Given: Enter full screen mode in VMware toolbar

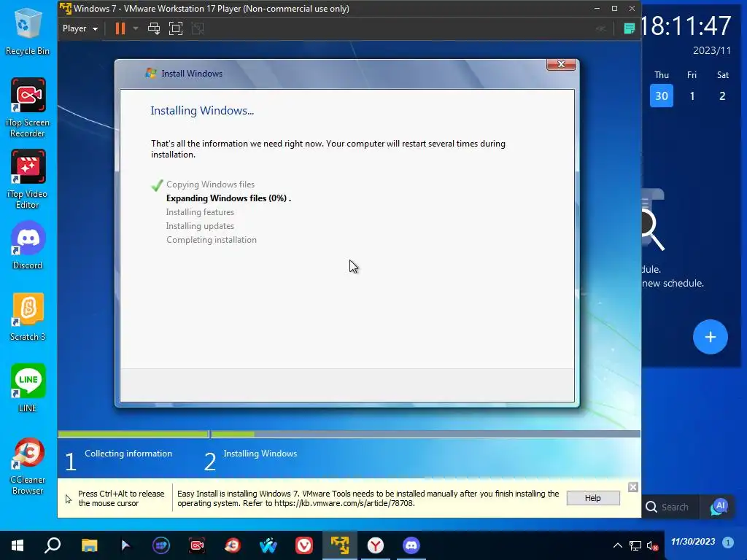Looking at the screenshot, I should click(x=176, y=28).
